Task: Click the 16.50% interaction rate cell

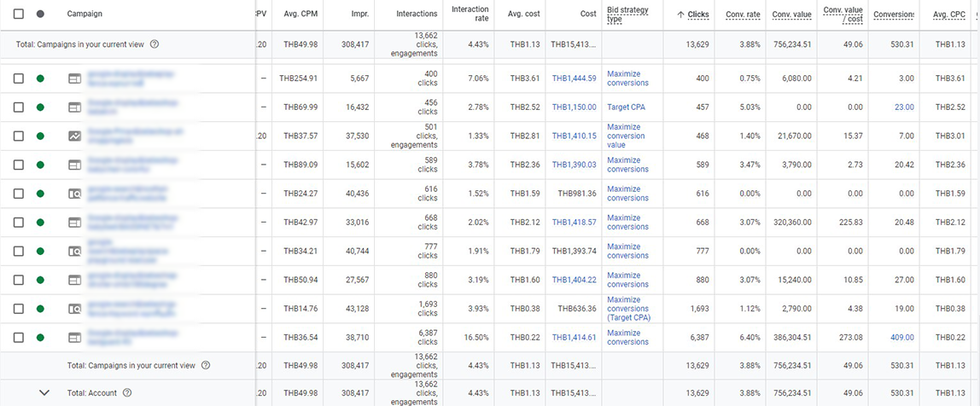Action: pos(475,337)
